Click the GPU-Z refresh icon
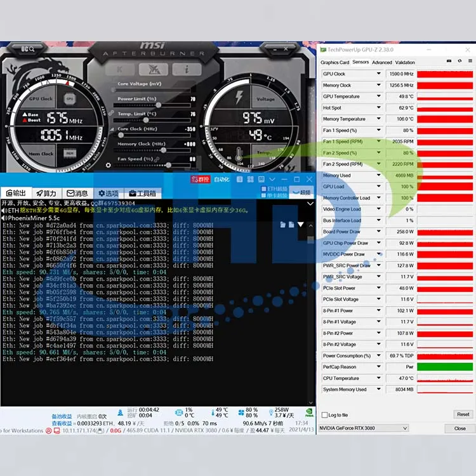Image resolution: width=476 pixels, height=476 pixels. point(459,62)
